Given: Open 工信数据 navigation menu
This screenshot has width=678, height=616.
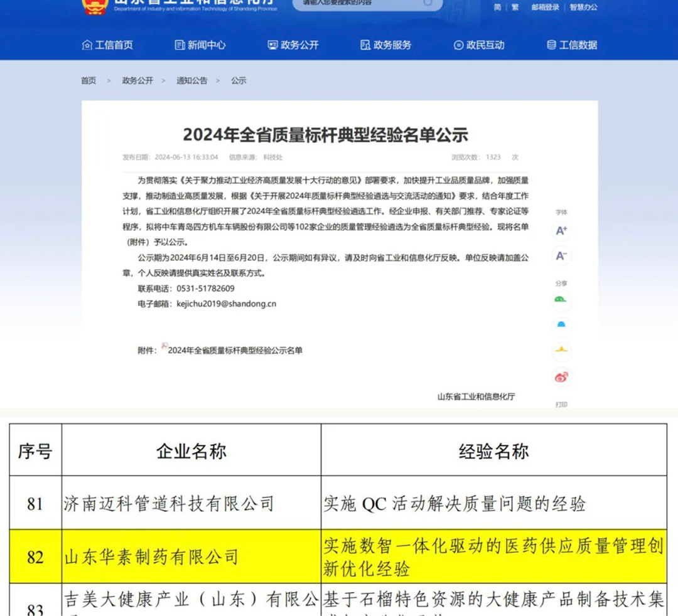Looking at the screenshot, I should [x=572, y=45].
